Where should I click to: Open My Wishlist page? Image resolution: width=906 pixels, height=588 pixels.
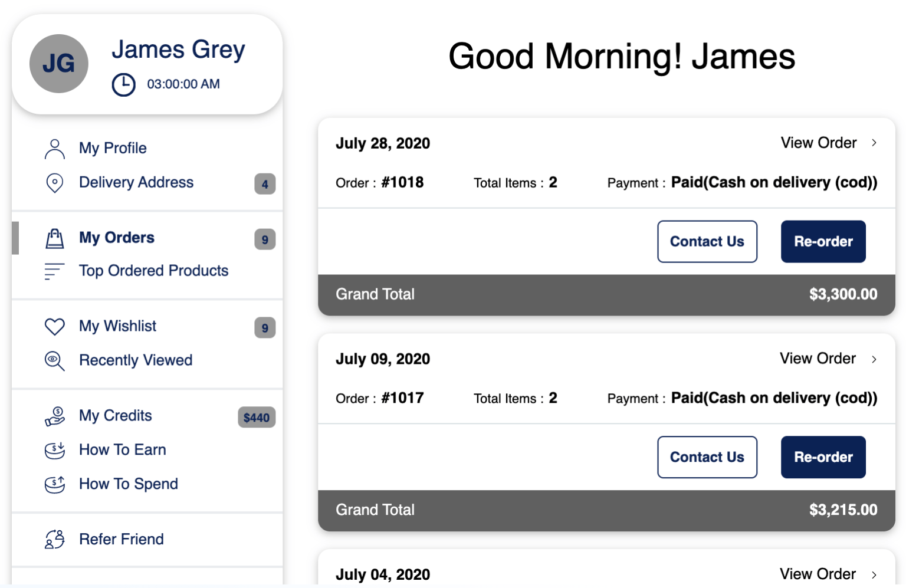(118, 326)
